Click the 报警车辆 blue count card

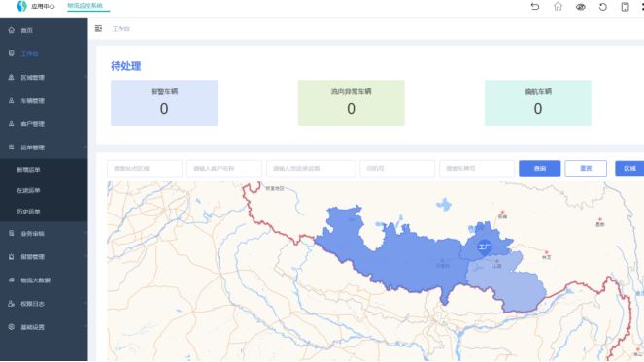point(164,103)
